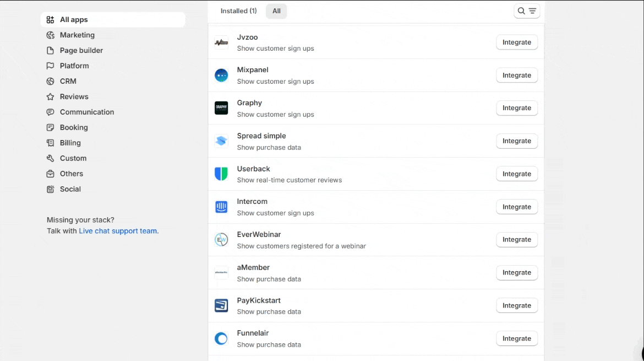Show the Reviews category apps
The height and width of the screenshot is (361, 644).
click(74, 97)
